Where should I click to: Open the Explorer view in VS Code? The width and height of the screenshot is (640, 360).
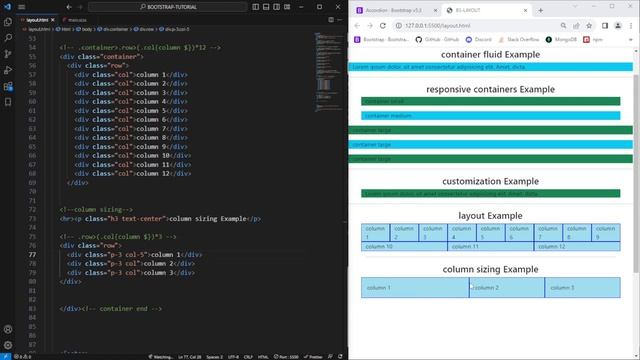coord(8,22)
